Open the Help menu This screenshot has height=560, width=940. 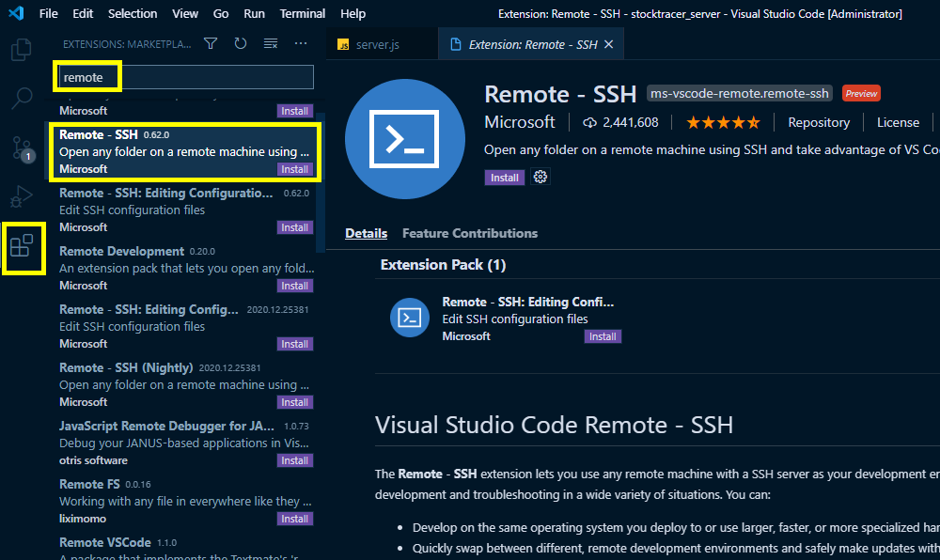pos(353,13)
